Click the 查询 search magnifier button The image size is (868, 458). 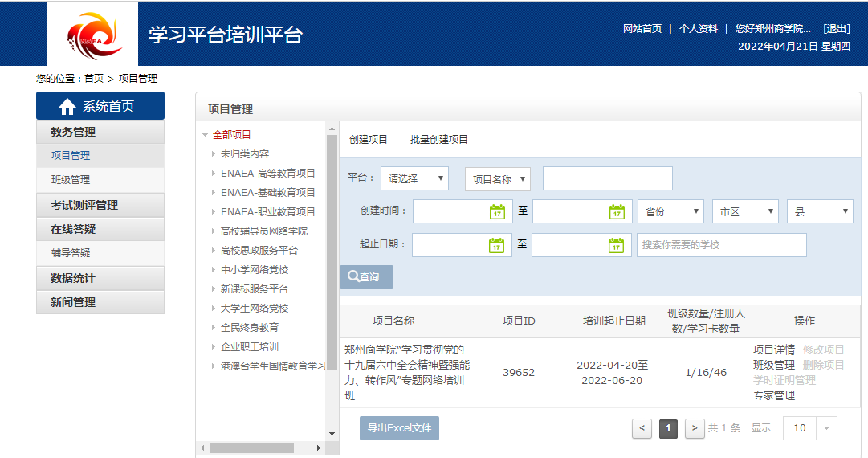tap(366, 277)
